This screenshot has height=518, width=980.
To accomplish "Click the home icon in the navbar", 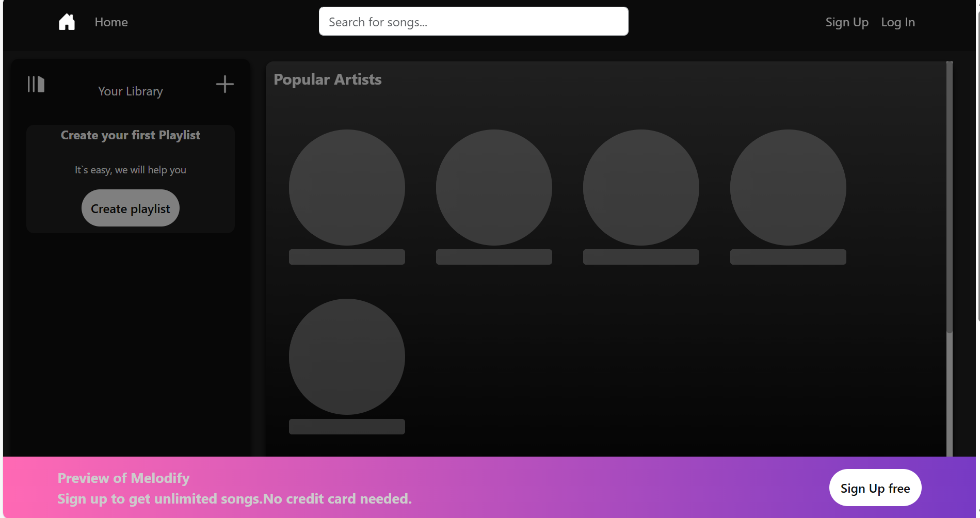I will [x=67, y=21].
